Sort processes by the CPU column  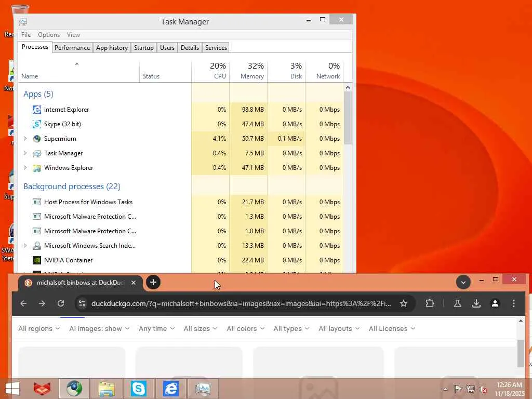(x=211, y=71)
